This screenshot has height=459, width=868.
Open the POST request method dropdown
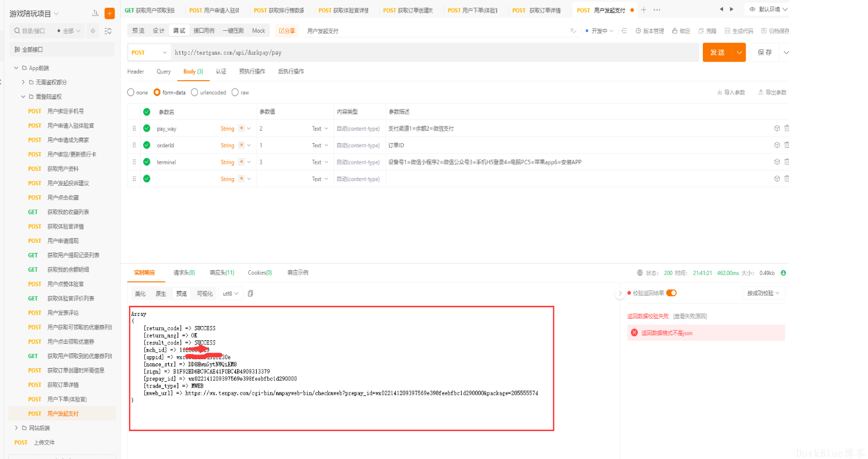pyautogui.click(x=149, y=53)
